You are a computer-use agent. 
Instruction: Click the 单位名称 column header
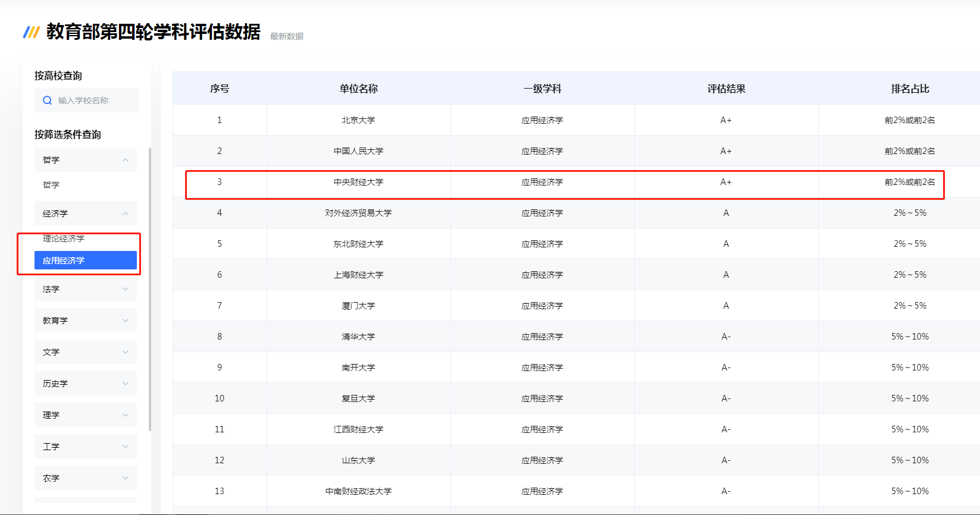point(359,89)
